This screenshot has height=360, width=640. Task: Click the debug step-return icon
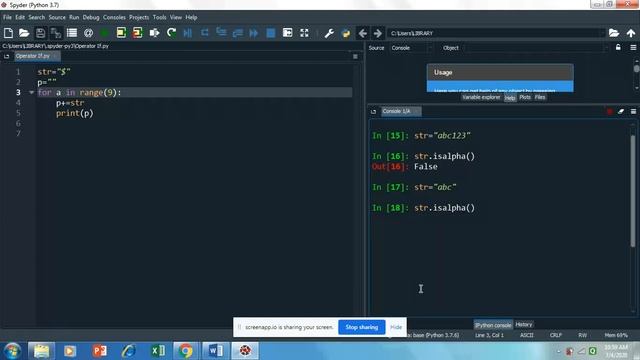(x=238, y=33)
